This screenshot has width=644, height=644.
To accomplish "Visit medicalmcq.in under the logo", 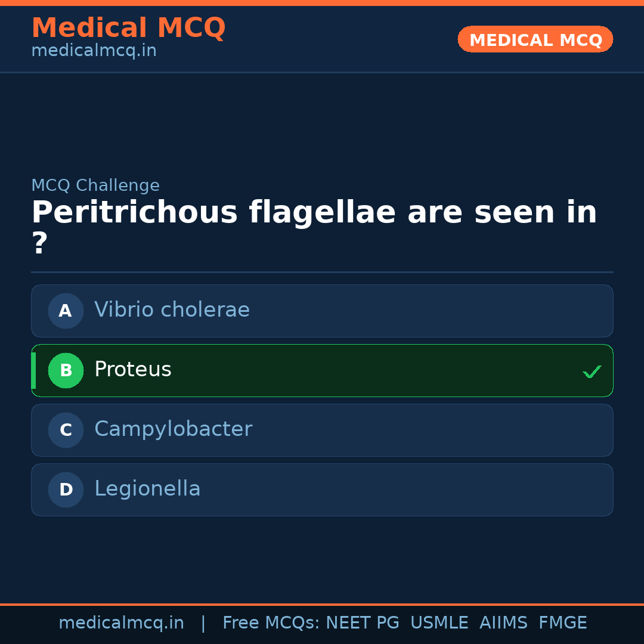I will point(93,51).
